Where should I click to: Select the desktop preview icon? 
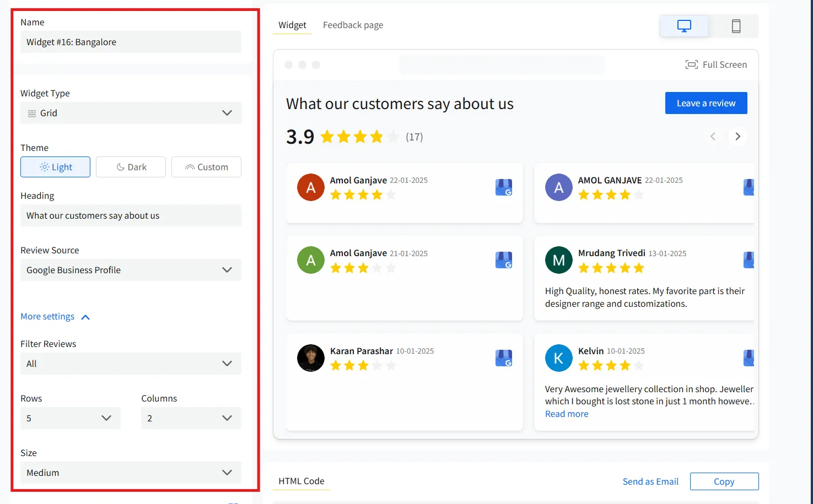(684, 25)
